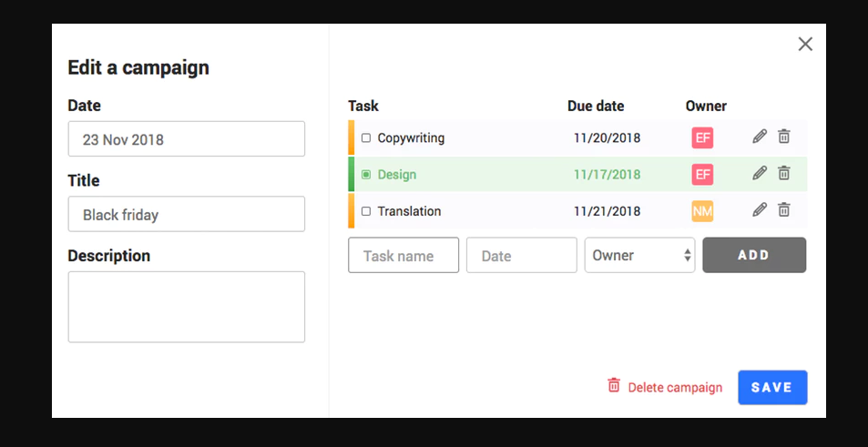Delete the Translation task with trash icon
This screenshot has height=447, width=868.
pos(784,209)
